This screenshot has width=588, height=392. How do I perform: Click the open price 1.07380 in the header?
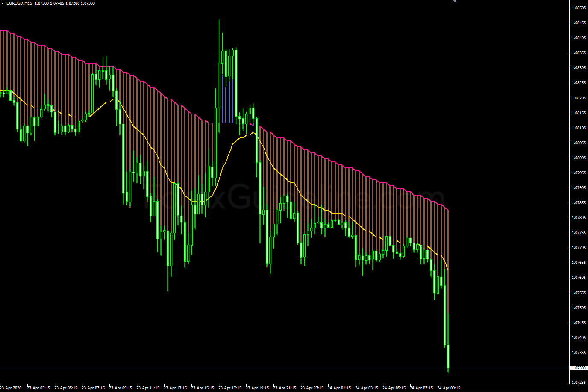tap(41, 3)
